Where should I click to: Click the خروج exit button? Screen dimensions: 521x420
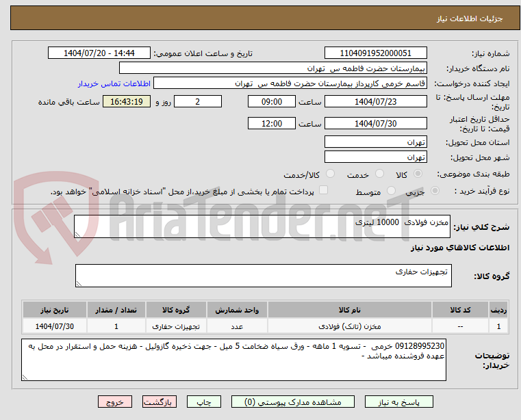[x=115, y=402]
